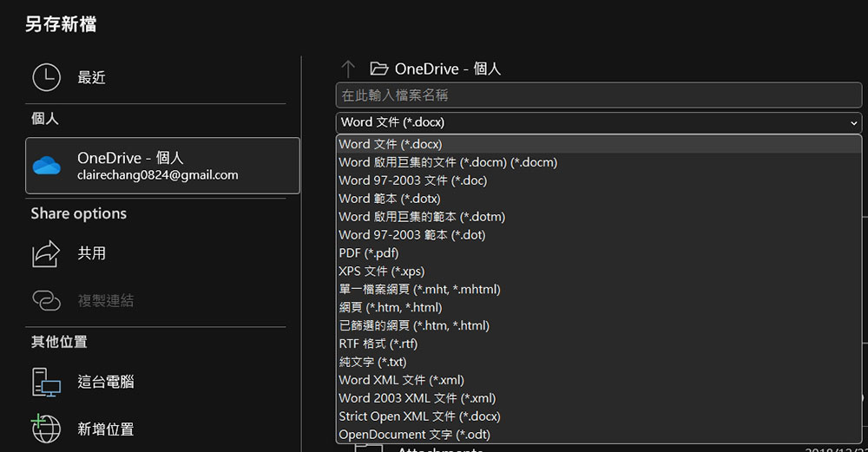This screenshot has width=868, height=452.
Task: Click the 這台電腦 computer icon
Action: pos(47,382)
